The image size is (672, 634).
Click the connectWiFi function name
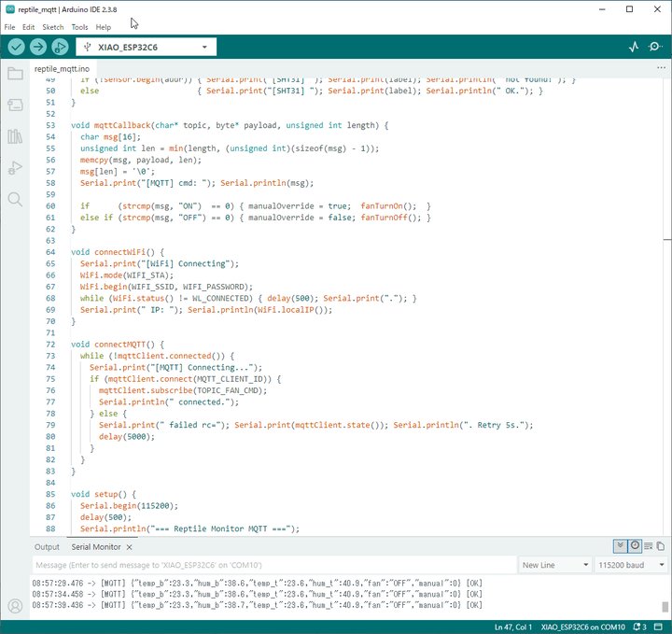[119, 252]
